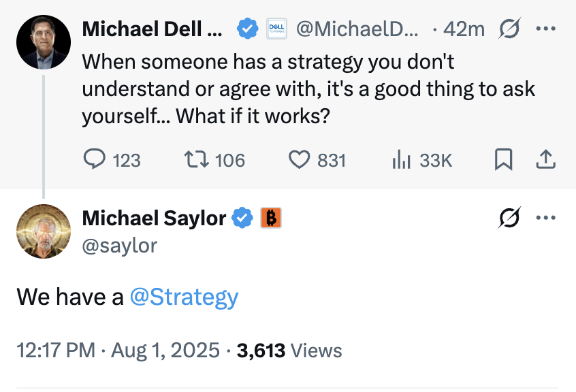Image resolution: width=576 pixels, height=392 pixels.
Task: Share Michael Dell's tweet
Action: pos(545,159)
